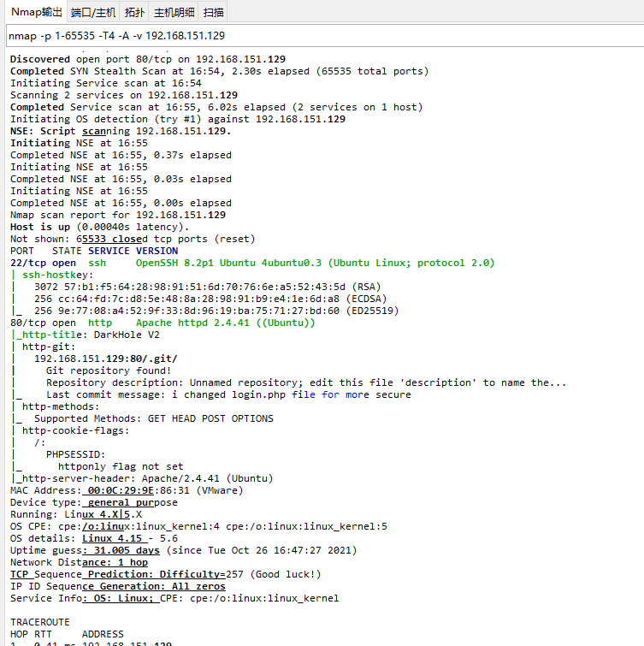
Task: Switch to the Nmap输出 tab
Action: click(36, 12)
